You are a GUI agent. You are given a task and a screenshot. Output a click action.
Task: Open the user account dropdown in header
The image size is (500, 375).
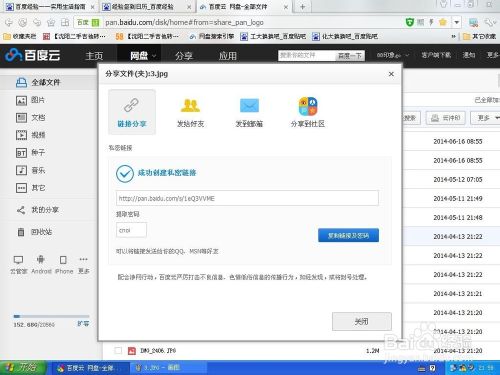coord(393,55)
